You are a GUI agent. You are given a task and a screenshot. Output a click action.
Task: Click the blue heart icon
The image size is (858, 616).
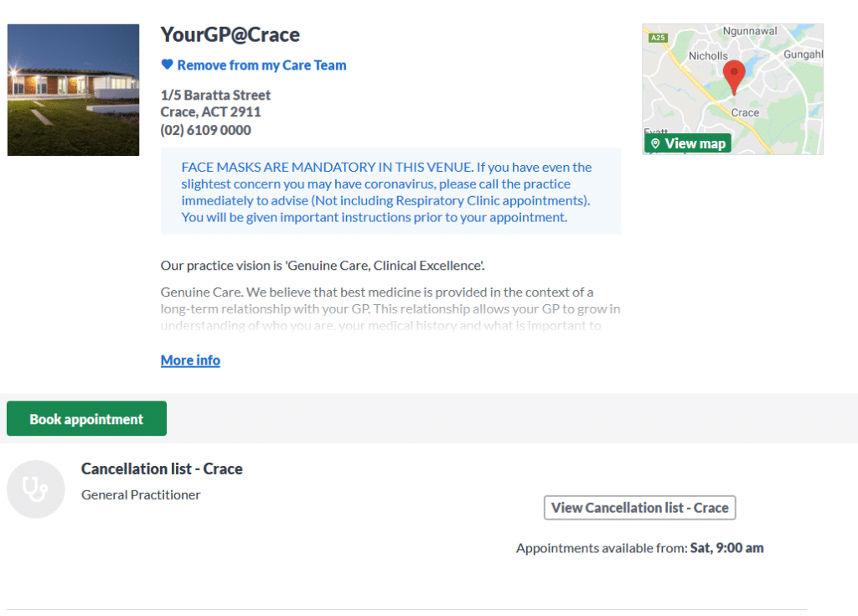(x=168, y=65)
